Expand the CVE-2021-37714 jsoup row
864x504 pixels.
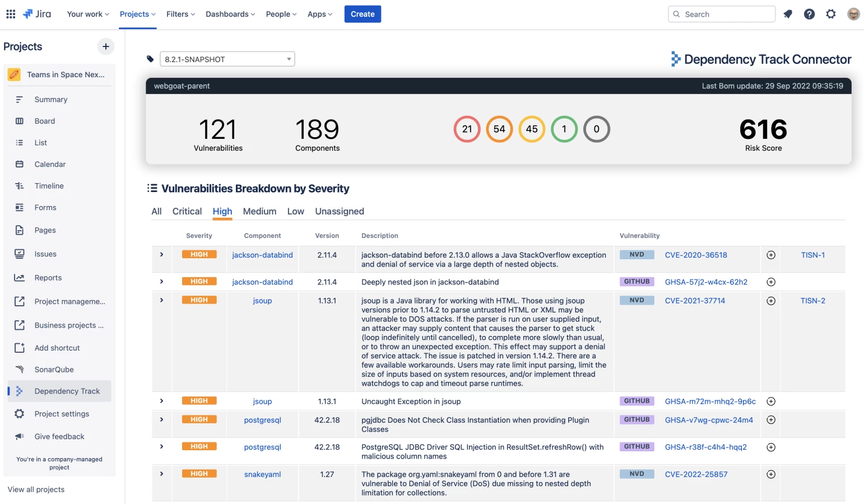tap(161, 301)
